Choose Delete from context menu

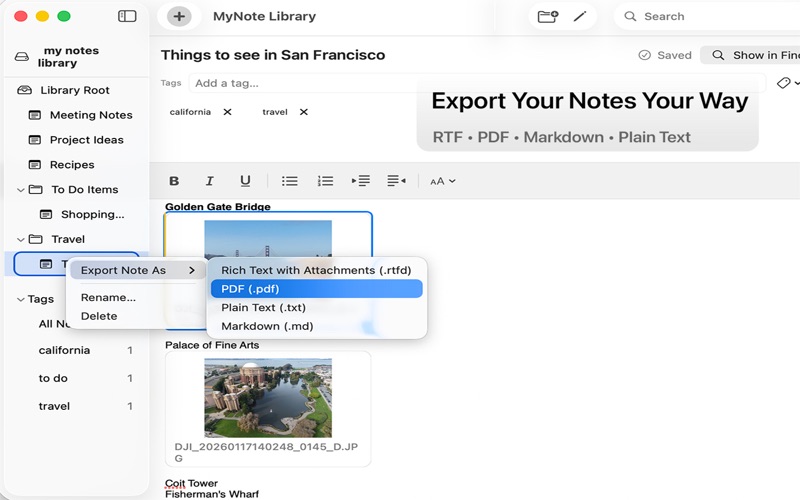(x=99, y=316)
